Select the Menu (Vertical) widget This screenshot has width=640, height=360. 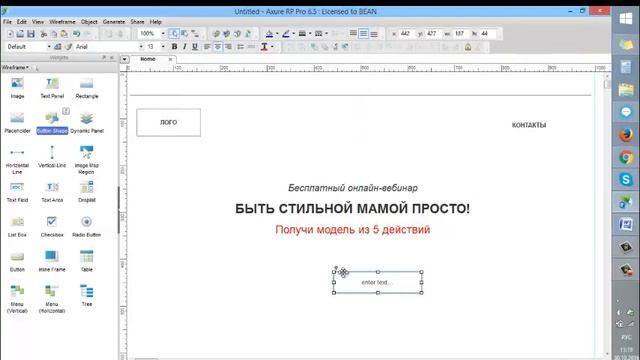click(17, 299)
